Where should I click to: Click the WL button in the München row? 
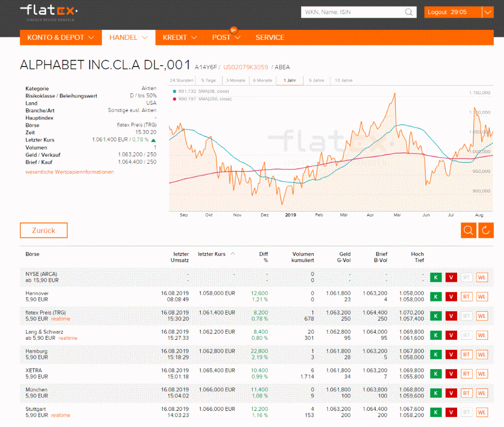pyautogui.click(x=481, y=393)
